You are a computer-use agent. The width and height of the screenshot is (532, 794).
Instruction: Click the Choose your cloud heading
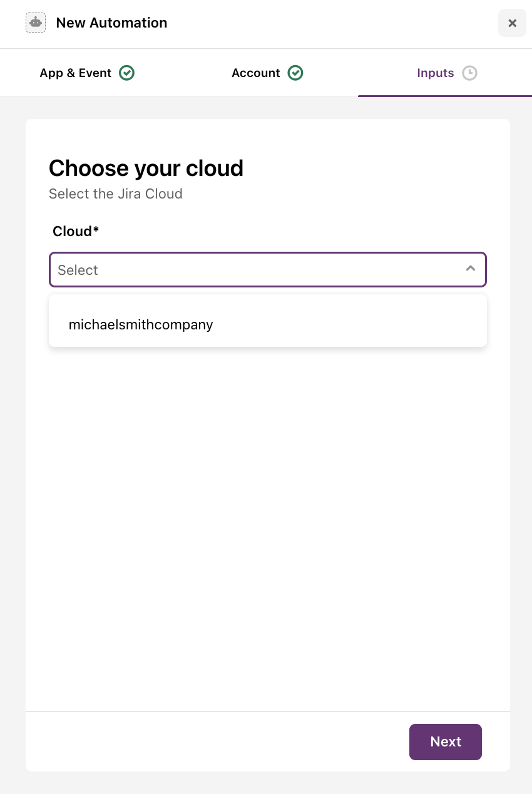click(x=146, y=168)
